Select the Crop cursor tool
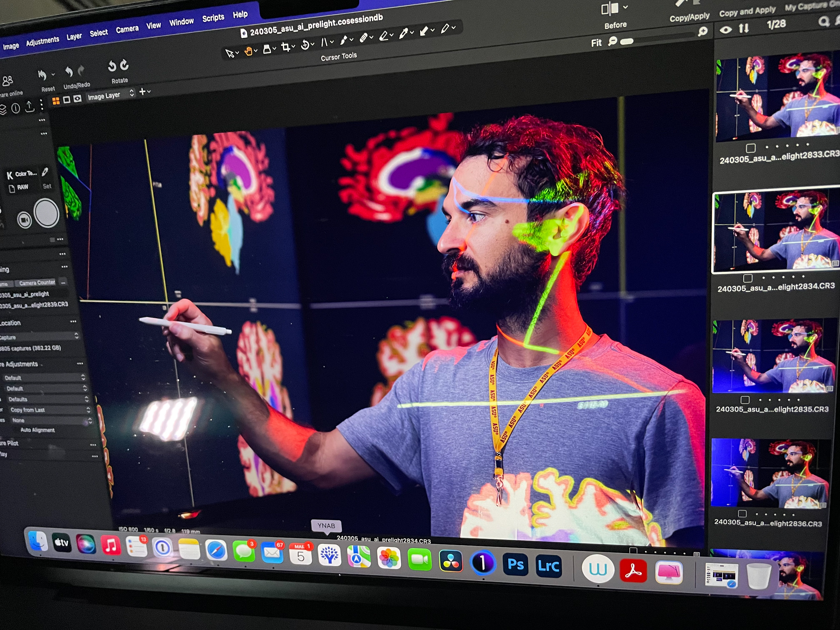The height and width of the screenshot is (630, 840). click(285, 47)
